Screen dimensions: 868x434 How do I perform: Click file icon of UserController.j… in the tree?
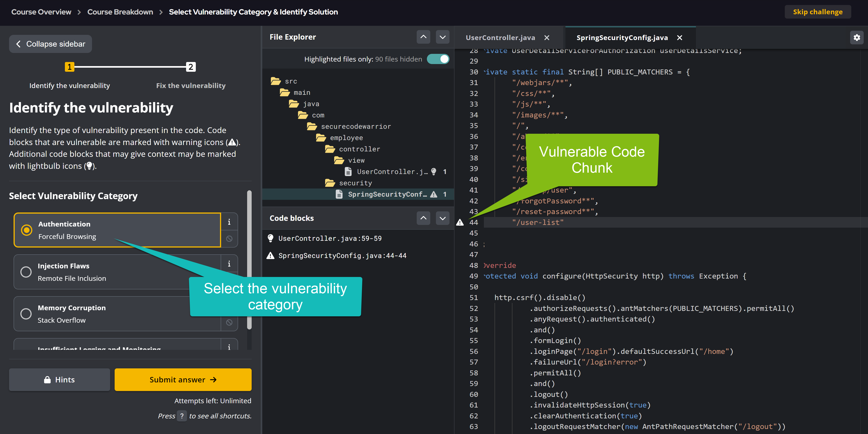click(x=348, y=172)
